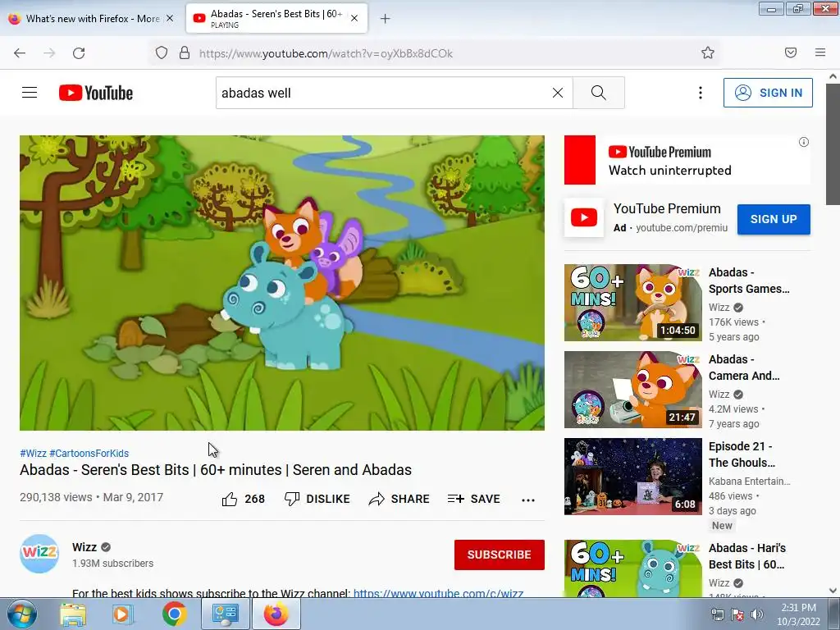This screenshot has height=630, width=840.
Task: Open the YouTube hamburger guide menu
Action: (30, 93)
